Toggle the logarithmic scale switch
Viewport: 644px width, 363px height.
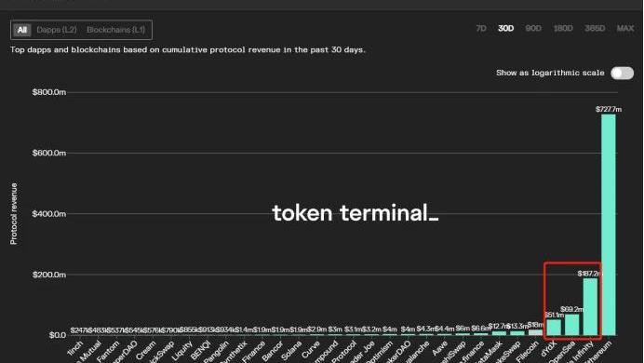point(622,74)
